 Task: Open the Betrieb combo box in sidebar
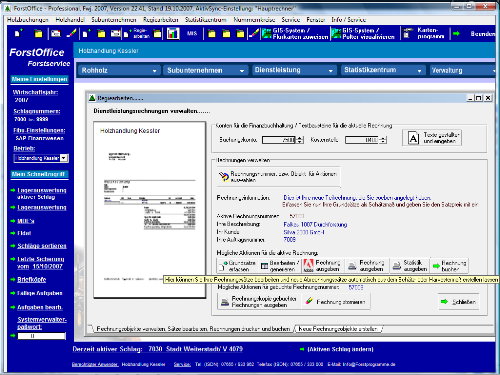(x=41, y=158)
